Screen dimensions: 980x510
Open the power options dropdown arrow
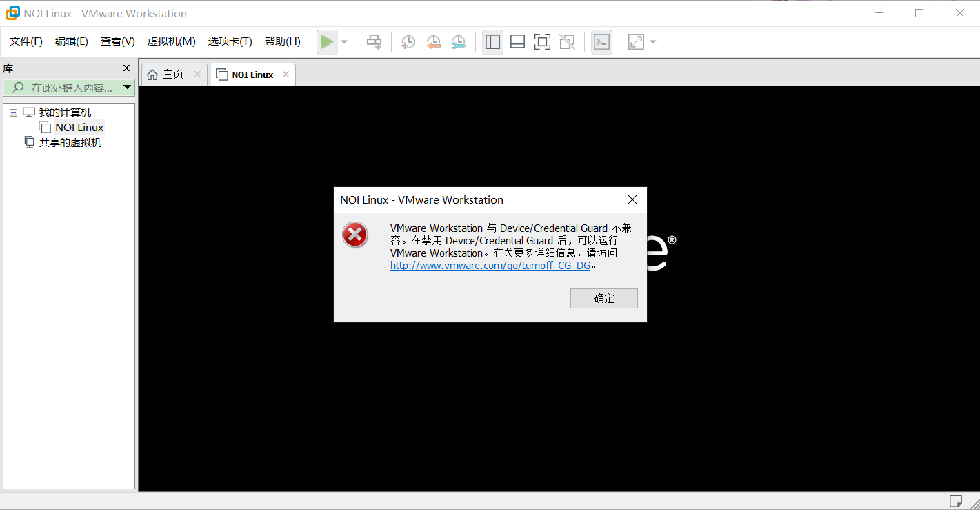(x=343, y=41)
